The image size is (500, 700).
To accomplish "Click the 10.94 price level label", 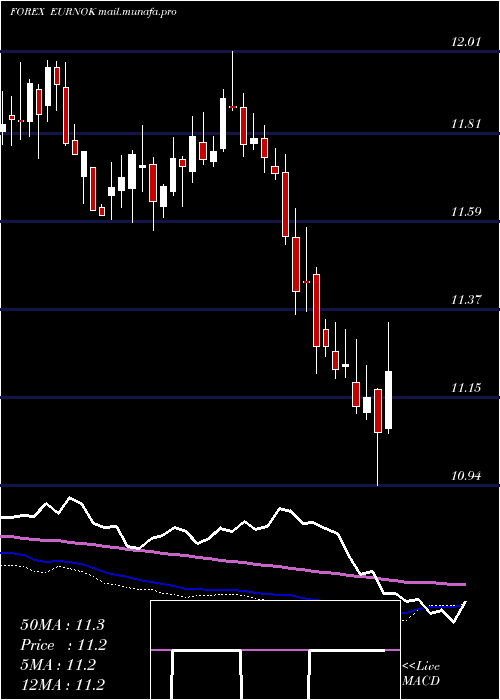I will pyautogui.click(x=467, y=476).
